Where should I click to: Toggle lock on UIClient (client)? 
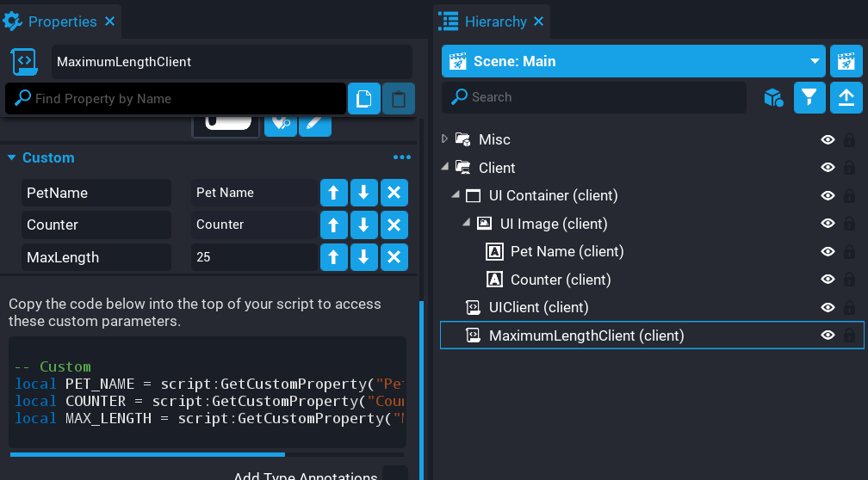[849, 307]
